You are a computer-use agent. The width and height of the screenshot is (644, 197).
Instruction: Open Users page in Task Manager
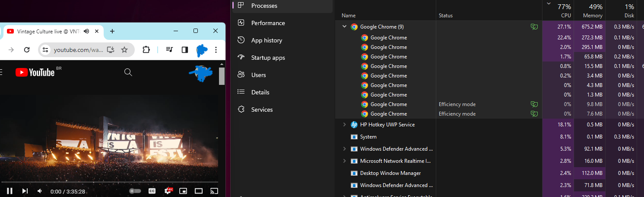click(282, 75)
